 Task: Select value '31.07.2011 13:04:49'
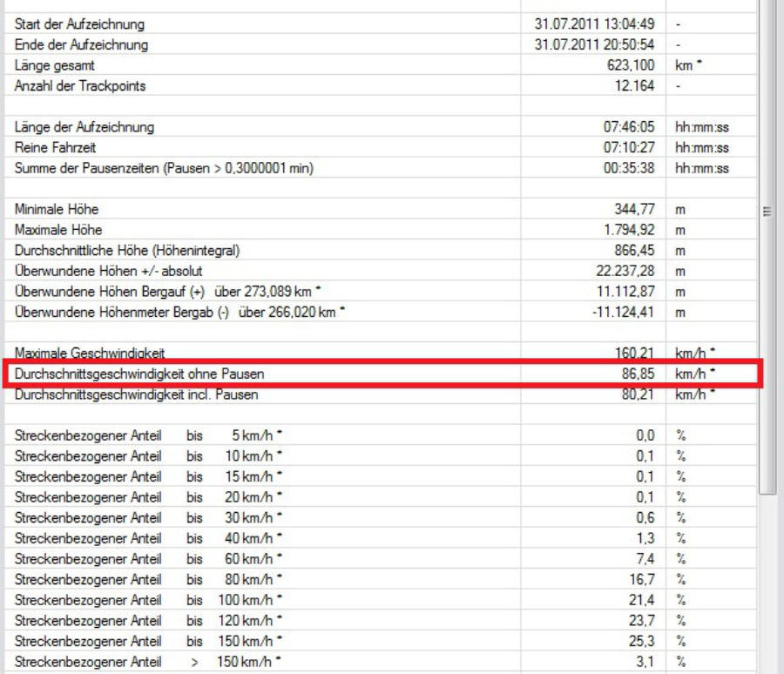594,24
